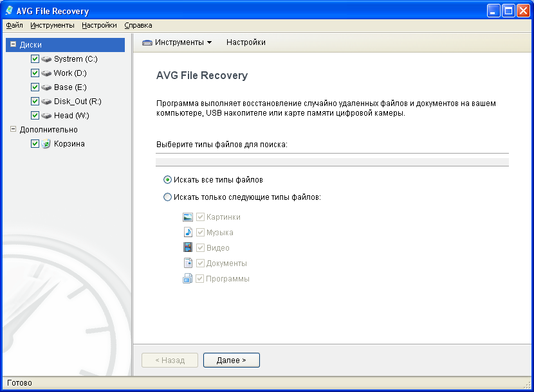Screen dimensions: 534x392
Task: Click the resize grip in status bar corner
Action: pos(527,385)
